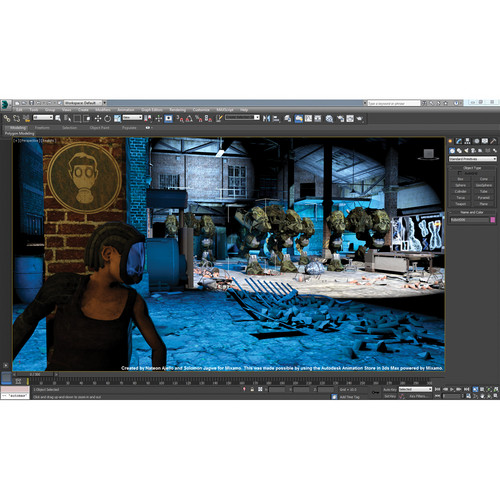This screenshot has width=500, height=500.
Task: Click the Pyramid primitive button
Action: tap(484, 198)
